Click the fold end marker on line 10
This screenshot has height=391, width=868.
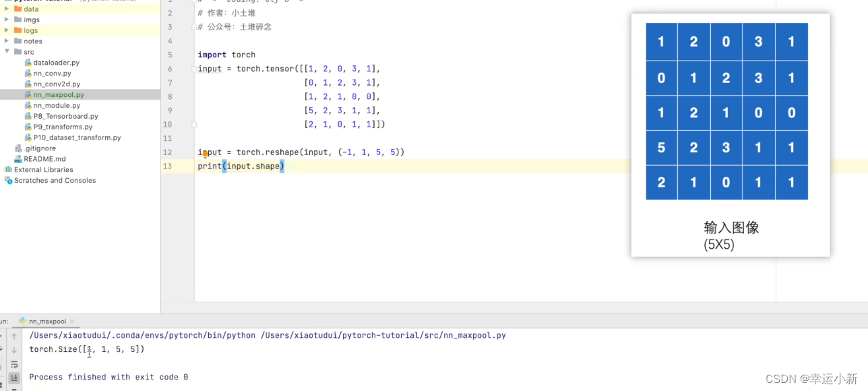pyautogui.click(x=194, y=124)
